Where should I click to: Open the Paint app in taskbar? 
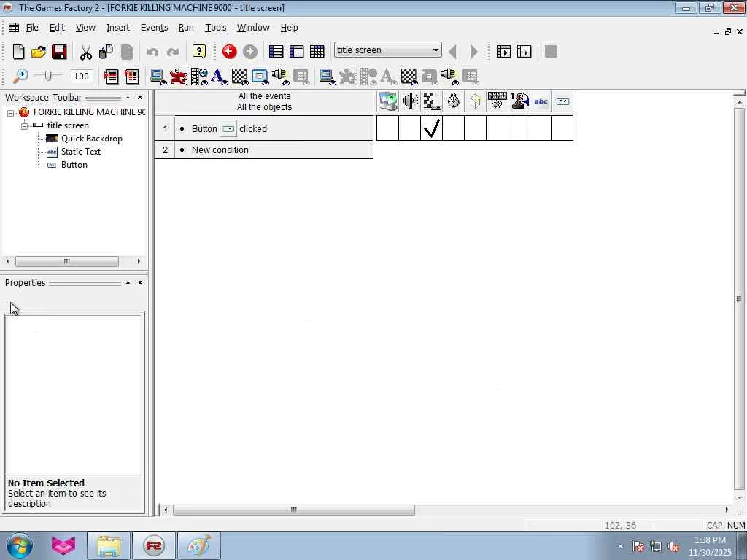[x=198, y=546]
